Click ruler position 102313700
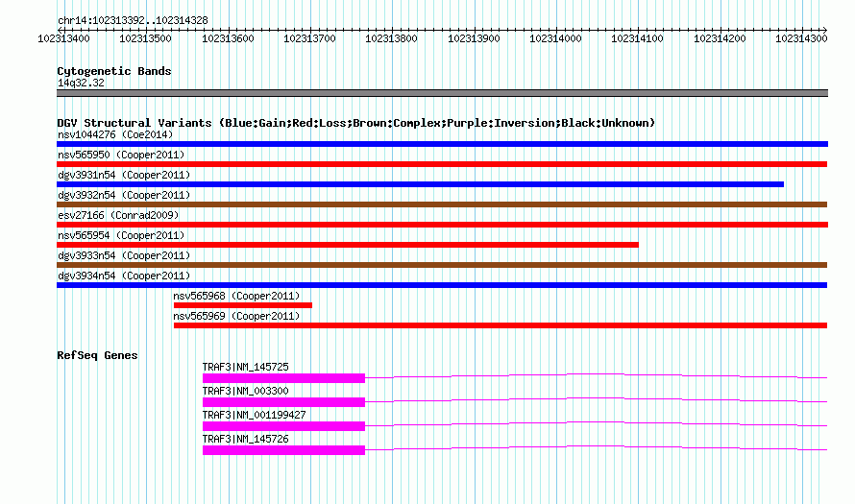 (309, 38)
